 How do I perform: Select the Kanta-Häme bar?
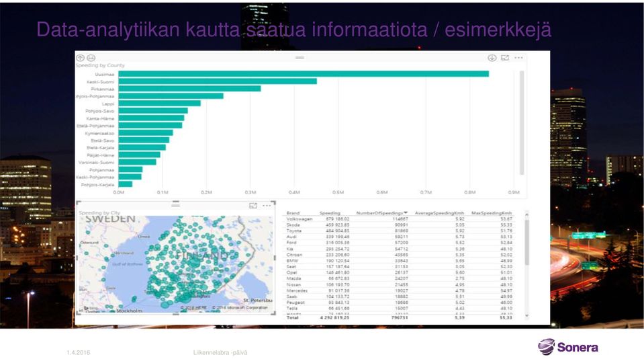[152, 118]
